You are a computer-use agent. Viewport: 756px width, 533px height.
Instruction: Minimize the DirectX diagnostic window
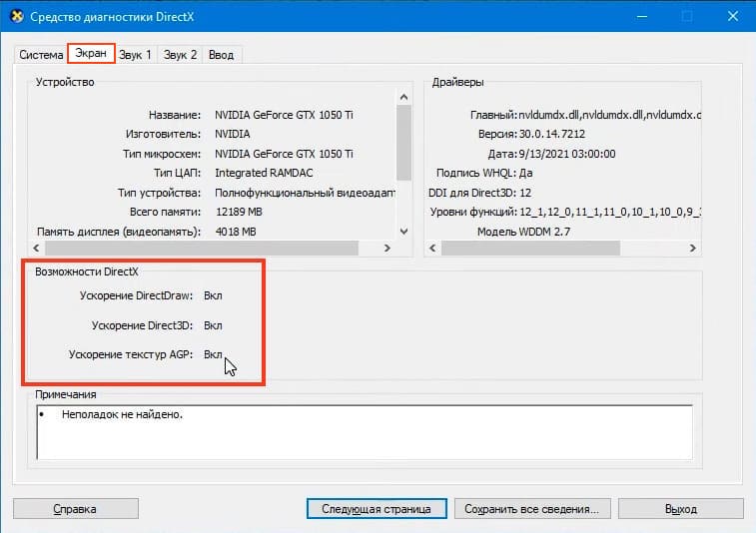point(642,16)
